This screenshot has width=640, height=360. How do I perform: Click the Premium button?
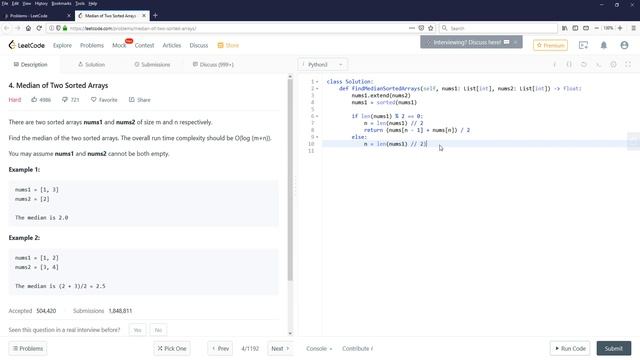[550, 45]
